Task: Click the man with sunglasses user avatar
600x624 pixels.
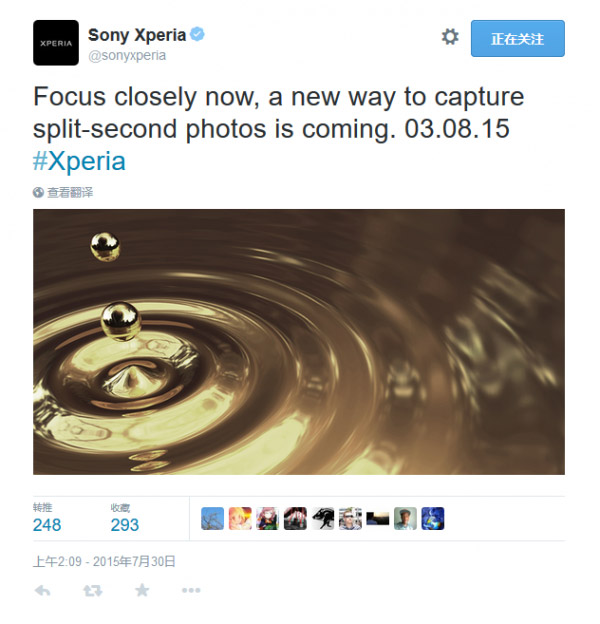Action: tap(350, 518)
